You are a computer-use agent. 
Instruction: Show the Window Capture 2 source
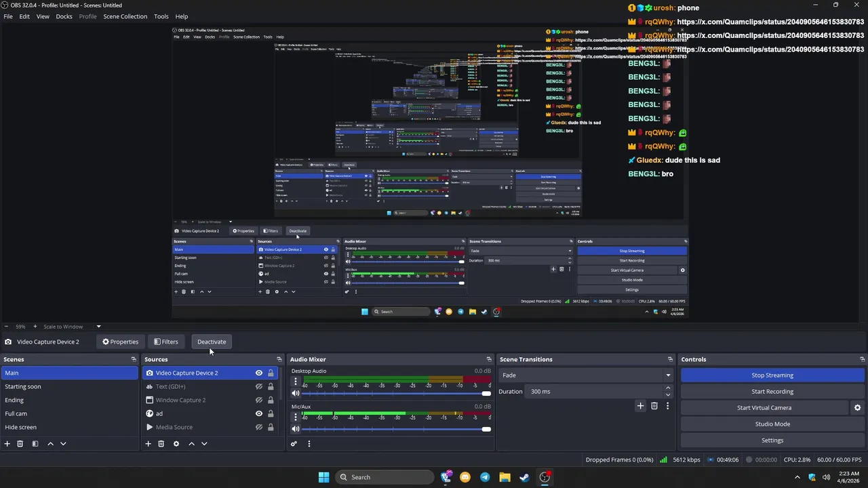click(x=258, y=400)
